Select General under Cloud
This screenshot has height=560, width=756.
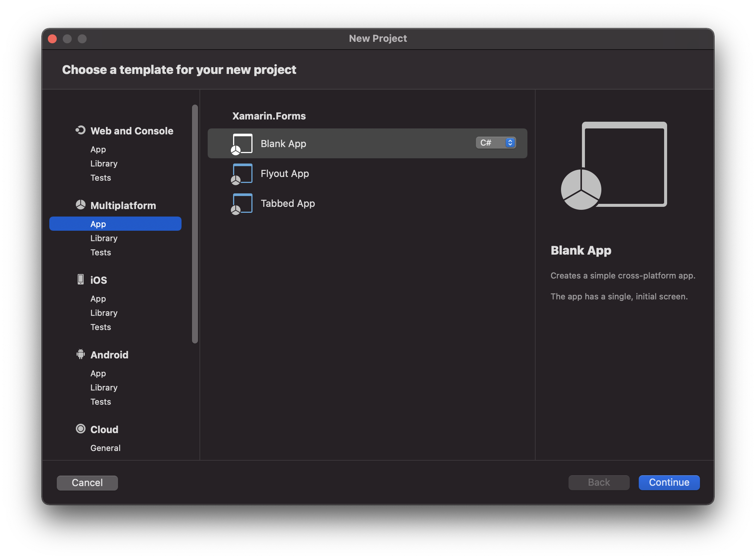[x=105, y=448]
